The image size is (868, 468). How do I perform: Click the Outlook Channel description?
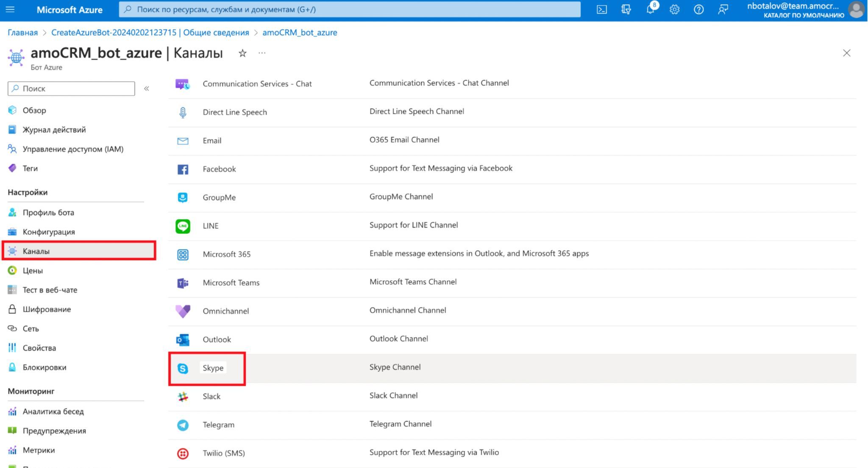(x=399, y=339)
